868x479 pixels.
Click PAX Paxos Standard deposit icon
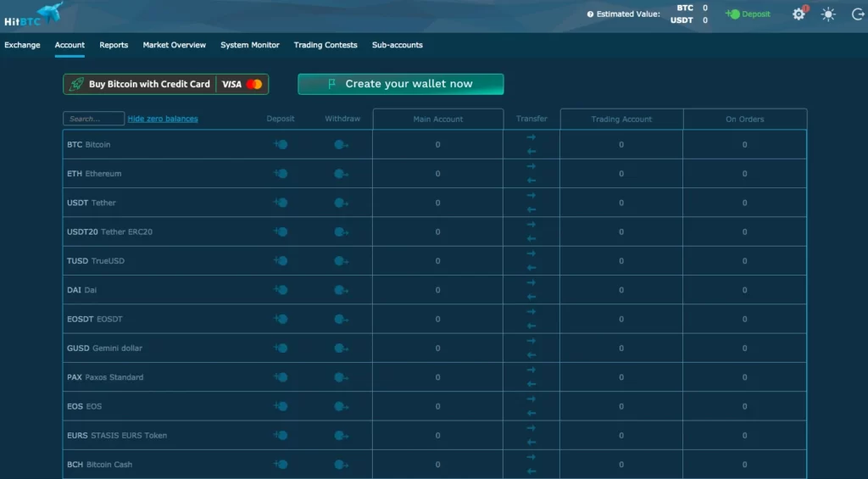pyautogui.click(x=281, y=377)
